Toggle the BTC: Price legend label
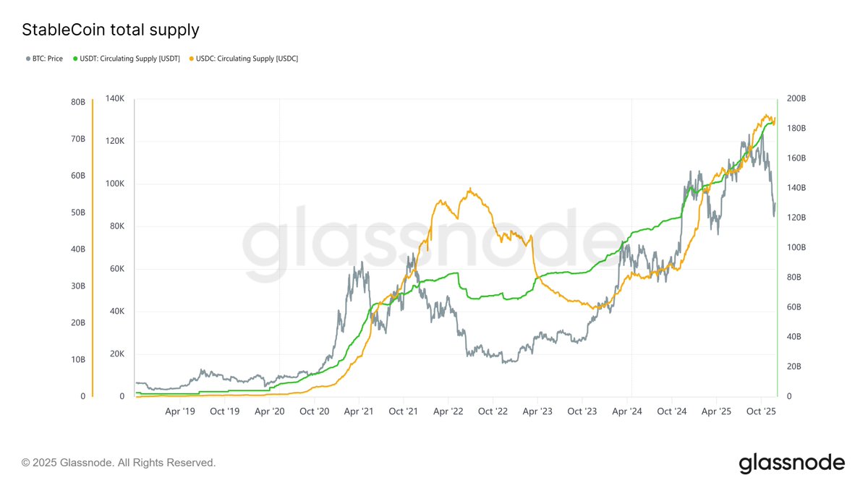 pos(48,59)
